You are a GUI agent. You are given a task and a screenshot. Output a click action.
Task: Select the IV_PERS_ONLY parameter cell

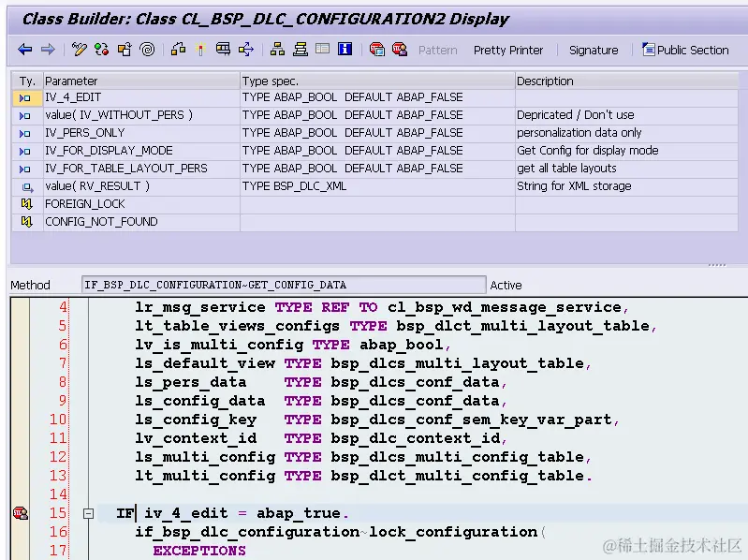[141, 133]
